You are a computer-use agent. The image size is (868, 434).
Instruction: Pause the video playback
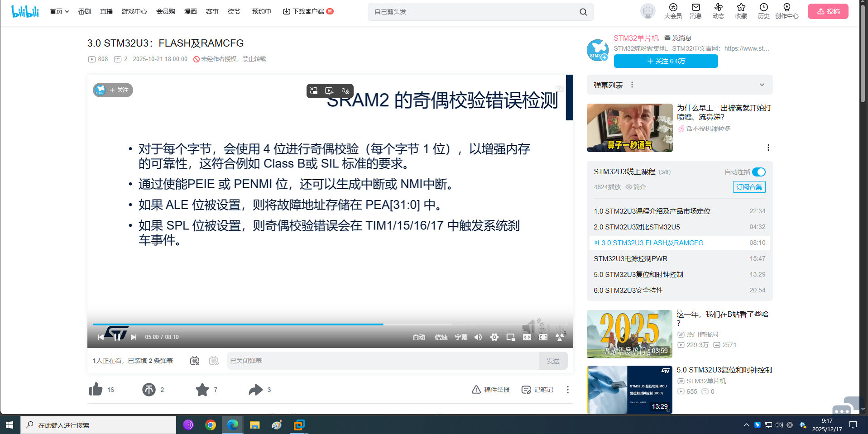click(x=117, y=337)
